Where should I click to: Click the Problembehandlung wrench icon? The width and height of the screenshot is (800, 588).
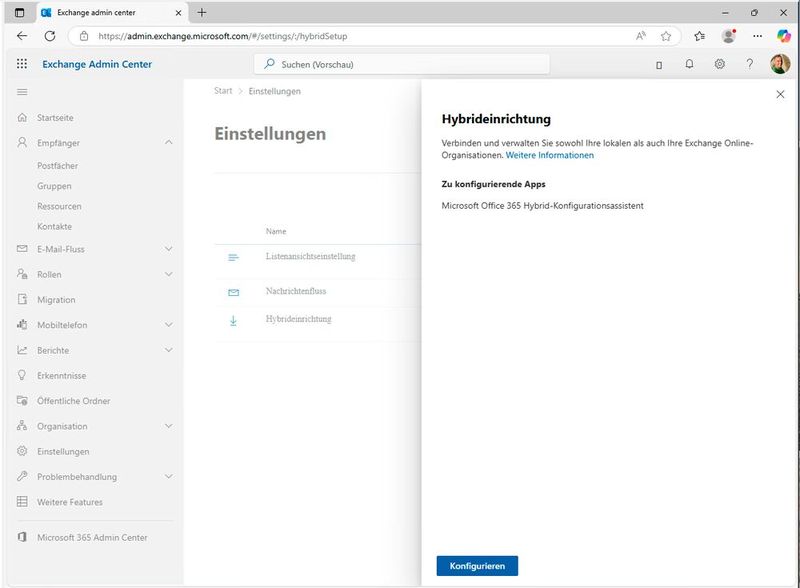click(22, 476)
